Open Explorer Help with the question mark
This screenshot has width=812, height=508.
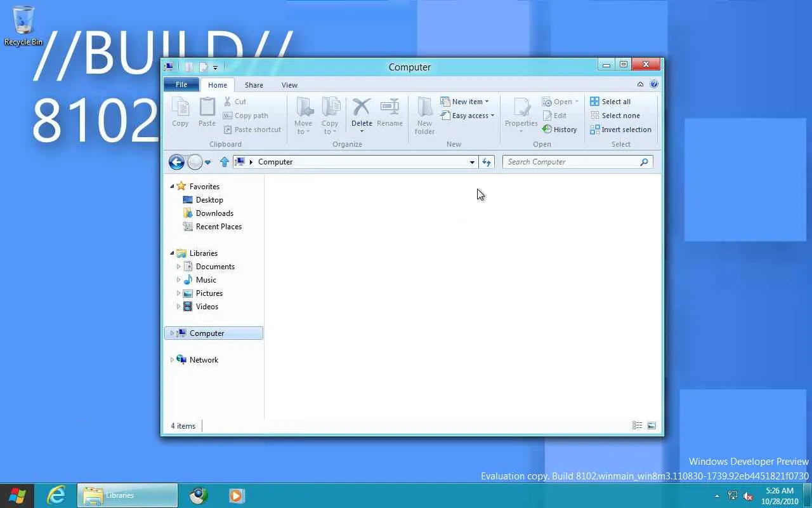[654, 84]
